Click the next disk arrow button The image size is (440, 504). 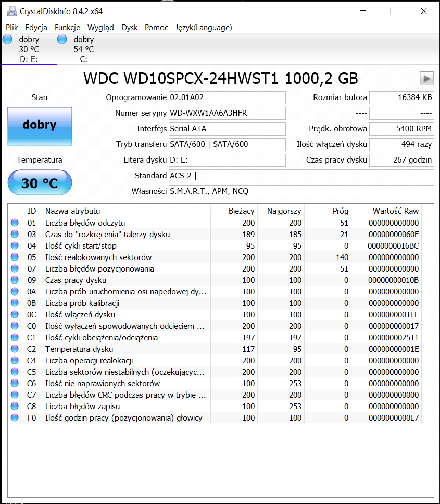pyautogui.click(x=426, y=78)
